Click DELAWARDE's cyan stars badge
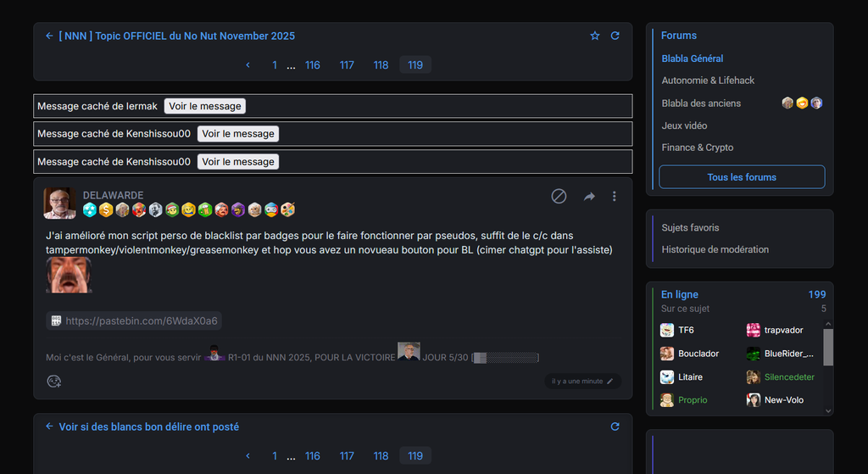The image size is (868, 474). pos(90,209)
